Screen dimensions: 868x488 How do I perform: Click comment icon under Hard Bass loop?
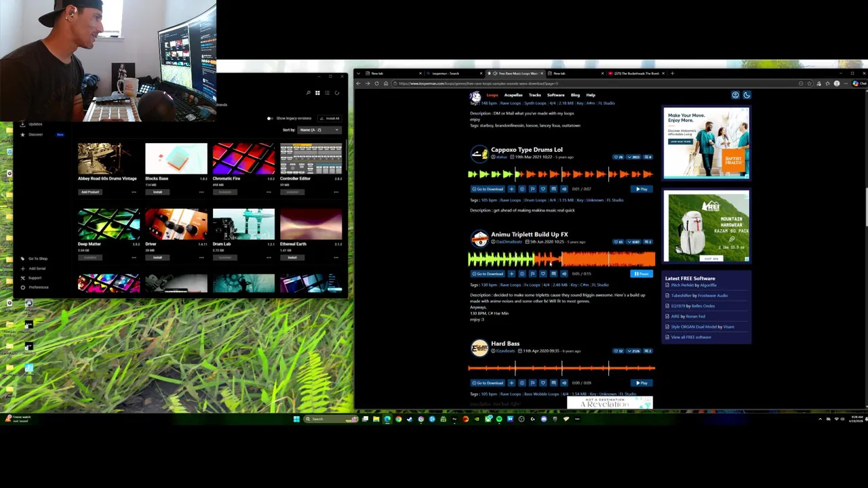(553, 383)
